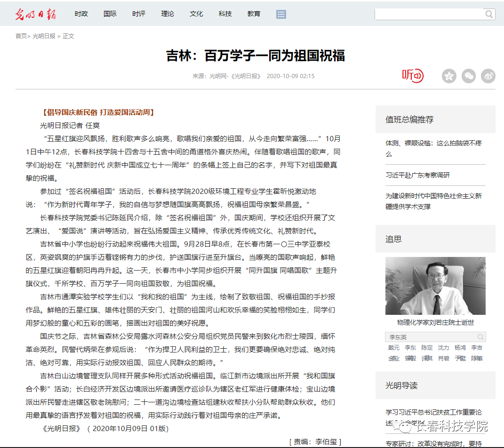Click the magnifier icon in 追思 search box
The image size is (504, 448).
click(480, 337)
